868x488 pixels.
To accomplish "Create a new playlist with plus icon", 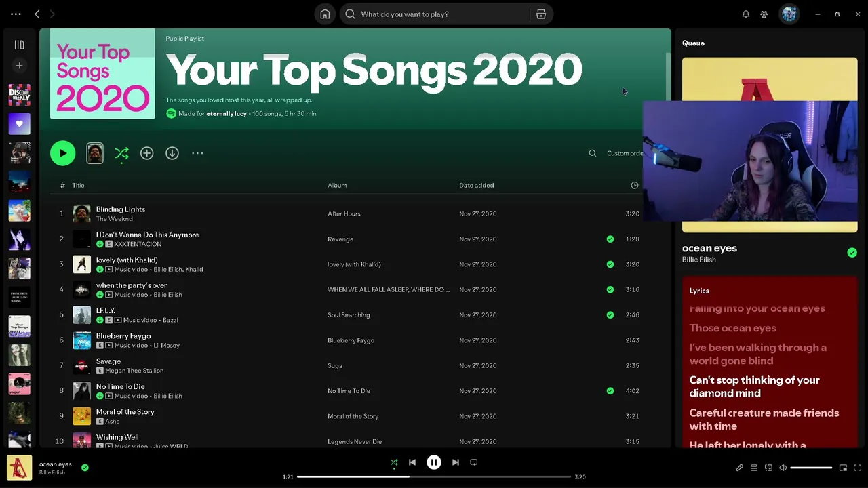I will 19,66.
